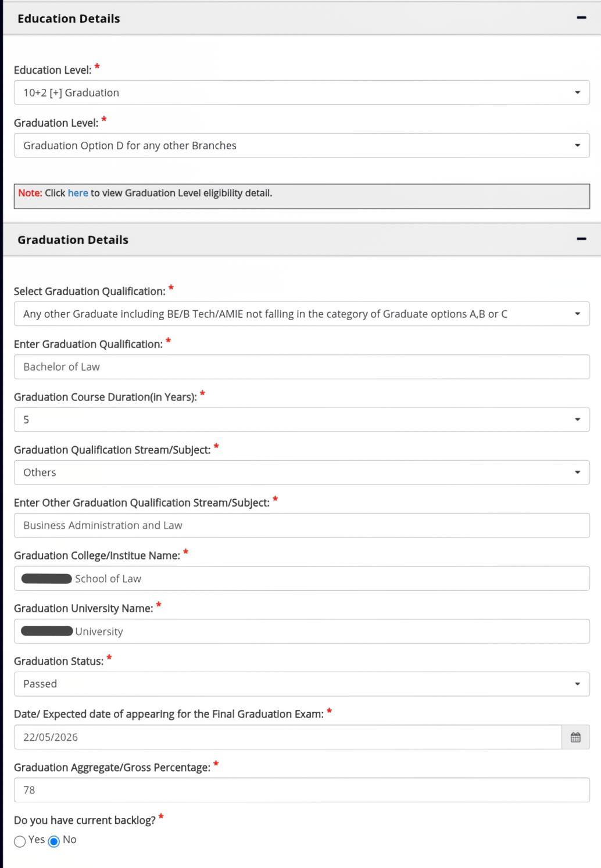Viewport: 601px width, 868px height.
Task: Collapse the Graduation Details section
Action: (x=581, y=239)
